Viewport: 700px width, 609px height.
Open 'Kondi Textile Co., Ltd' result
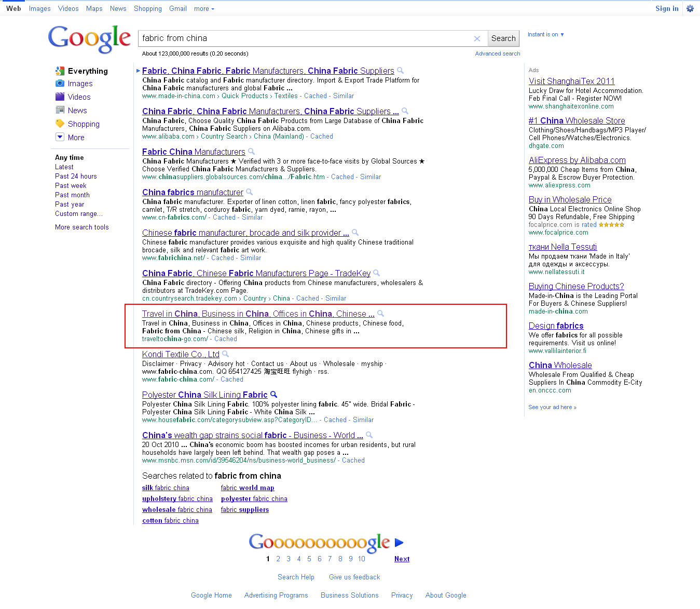(181, 354)
